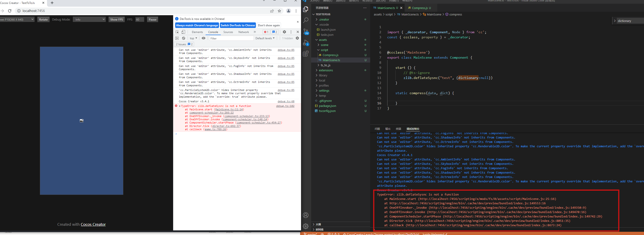This screenshot has height=235, width=644.
Task: Open Extensions view in activity bar
Action: click(306, 54)
